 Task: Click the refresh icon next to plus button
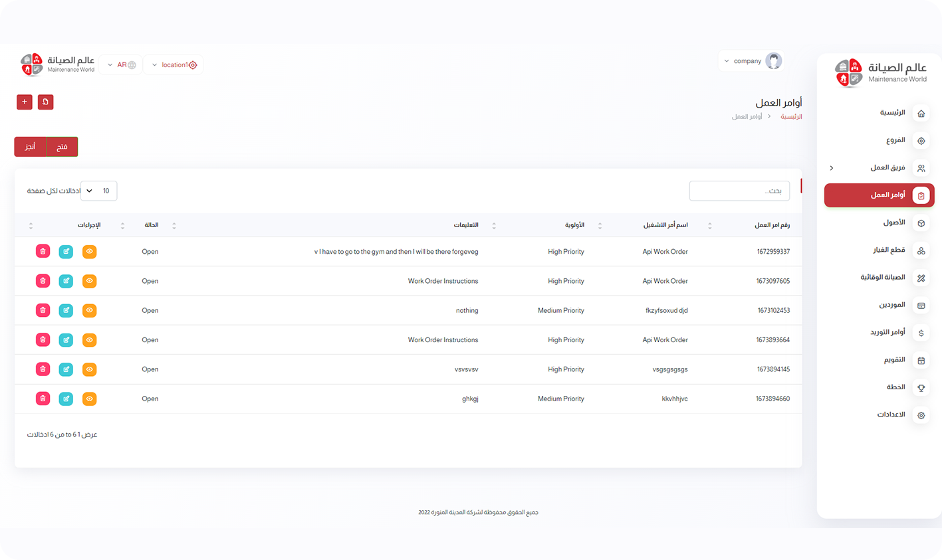click(45, 102)
